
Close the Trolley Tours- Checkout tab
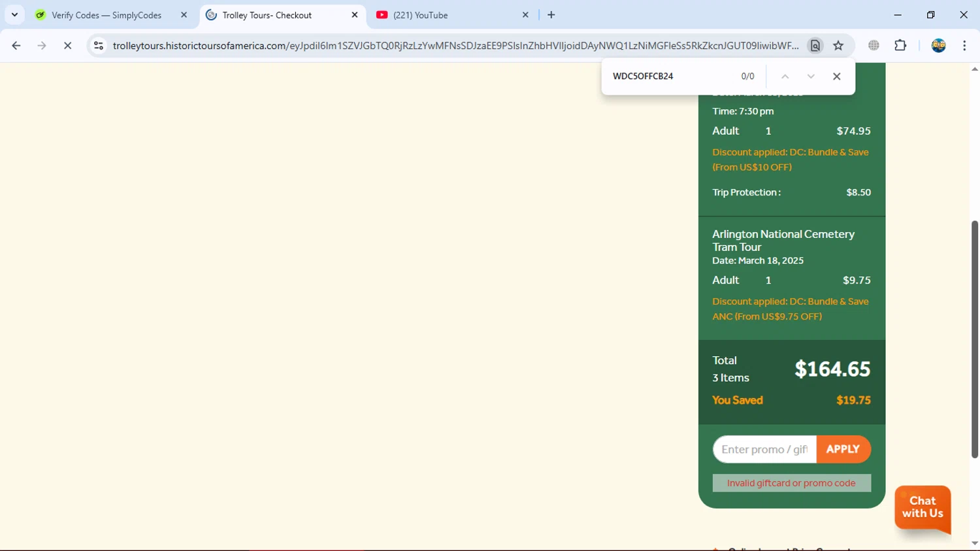[355, 15]
